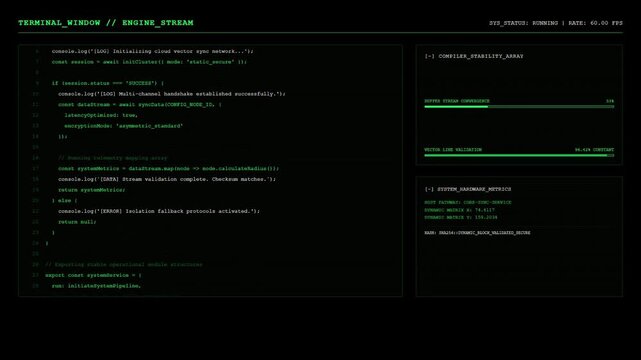
Task: Click the 'run: initiateSystemPipeline,' line
Action: (96, 286)
